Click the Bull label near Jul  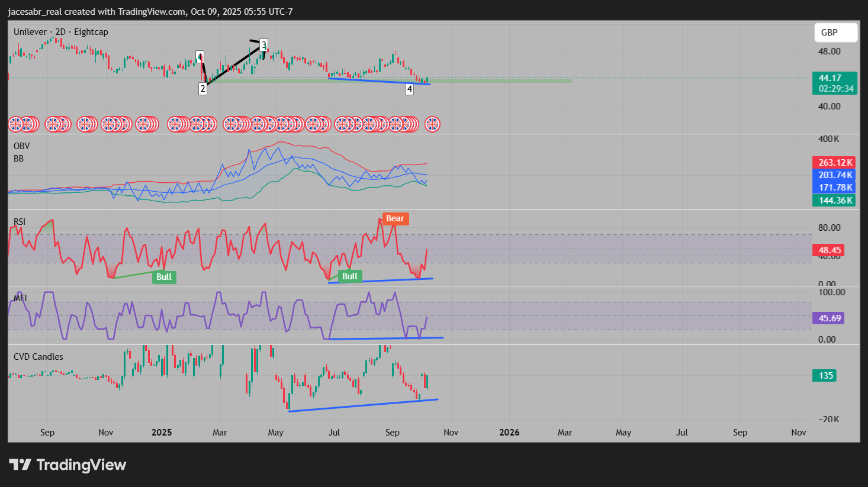(350, 276)
